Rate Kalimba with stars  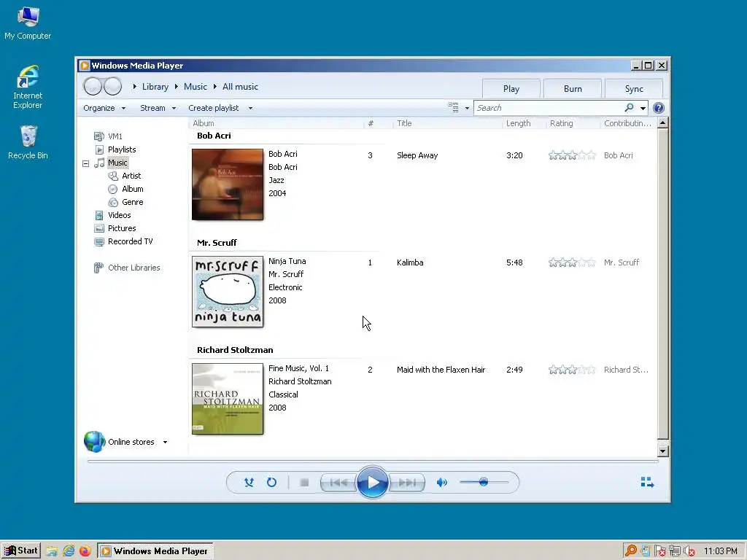pyautogui.click(x=572, y=262)
